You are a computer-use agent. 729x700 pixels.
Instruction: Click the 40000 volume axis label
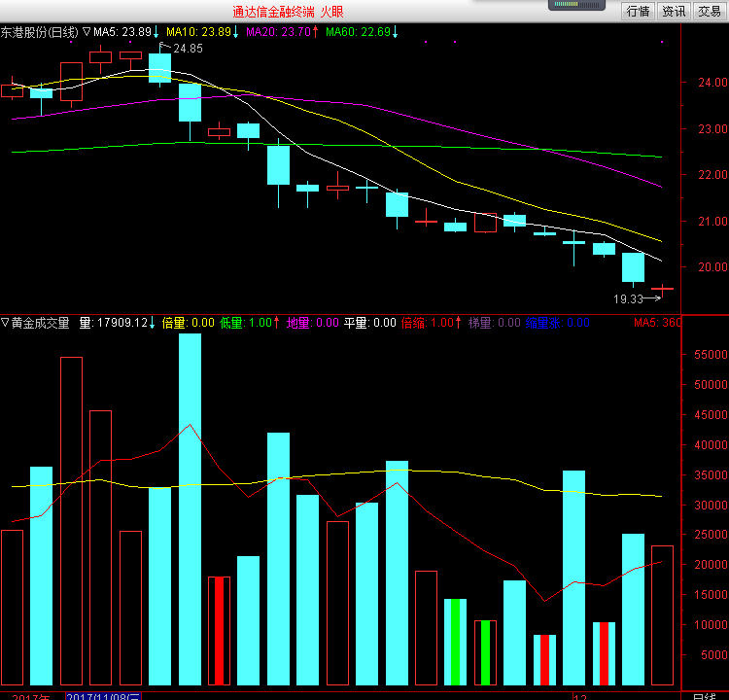(711, 445)
